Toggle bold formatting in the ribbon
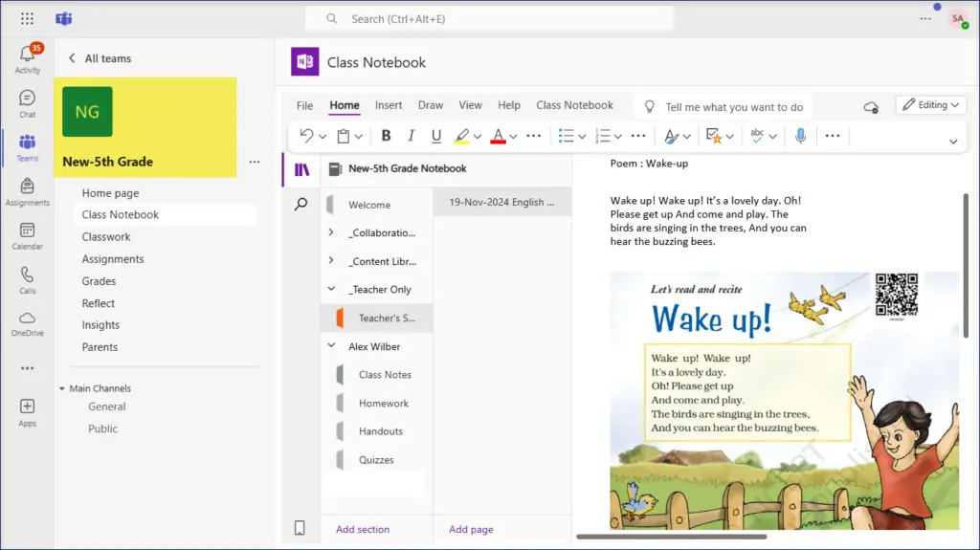Screen dimensions: 980x550 pos(386,136)
